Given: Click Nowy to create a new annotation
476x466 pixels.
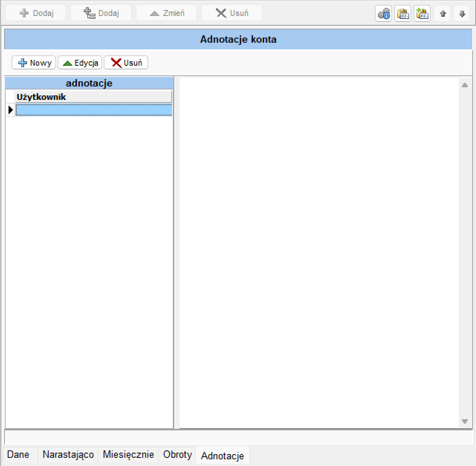Looking at the screenshot, I should click(x=34, y=63).
